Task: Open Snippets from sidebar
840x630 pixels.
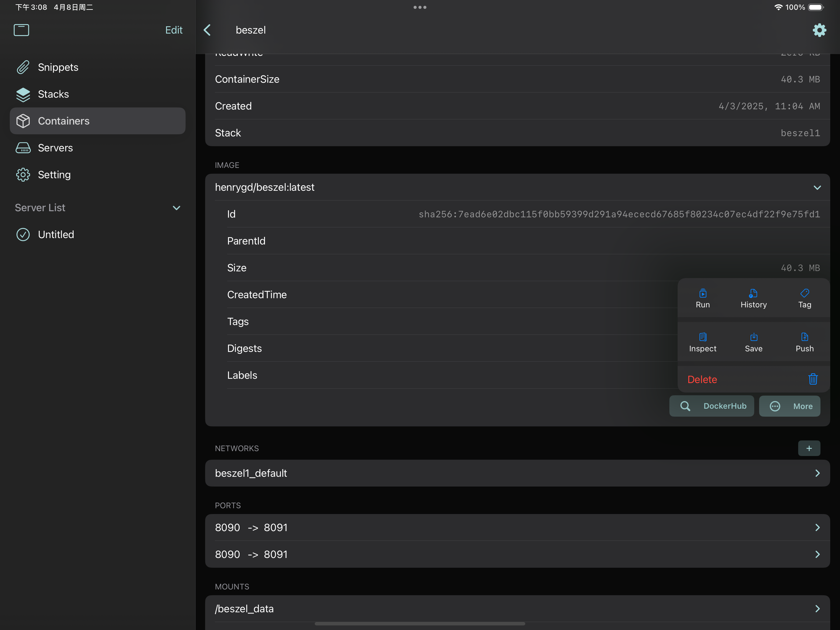Action: [x=98, y=67]
